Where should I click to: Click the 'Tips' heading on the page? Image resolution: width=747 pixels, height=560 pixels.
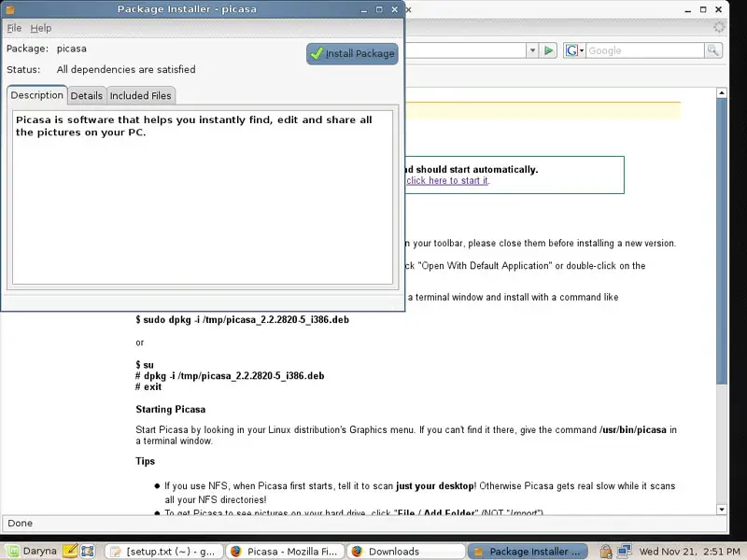146,461
